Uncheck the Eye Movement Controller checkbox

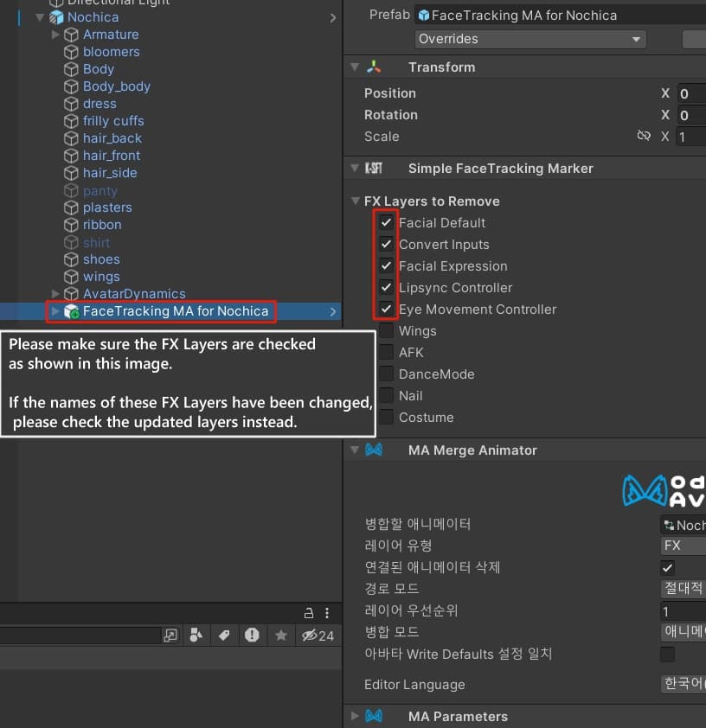(x=387, y=309)
